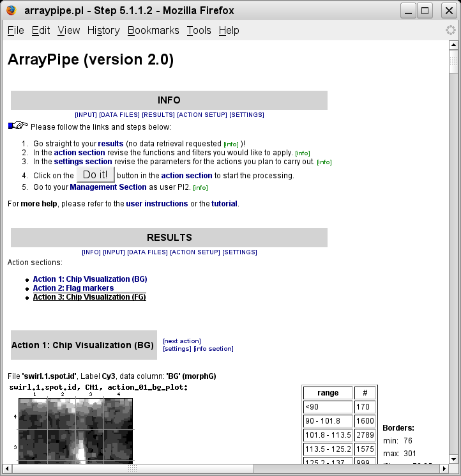Click the horizontal scrollbar thumb
This screenshot has height=476, width=461.
pos(133,468)
